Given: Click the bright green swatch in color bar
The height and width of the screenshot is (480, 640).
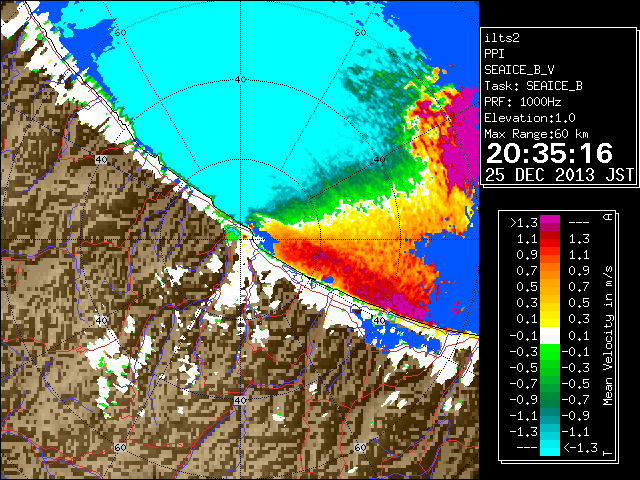Looking at the screenshot, I should point(550,351).
